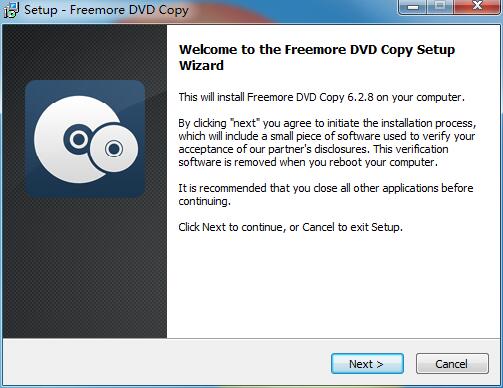Viewport: 503px width, 388px height.
Task: Click the grayed-out maximize button
Action: [440, 7]
